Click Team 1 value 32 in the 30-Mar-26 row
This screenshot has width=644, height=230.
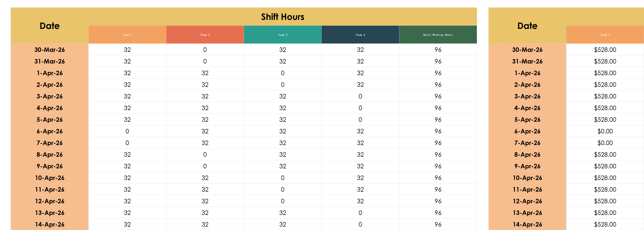coord(127,50)
